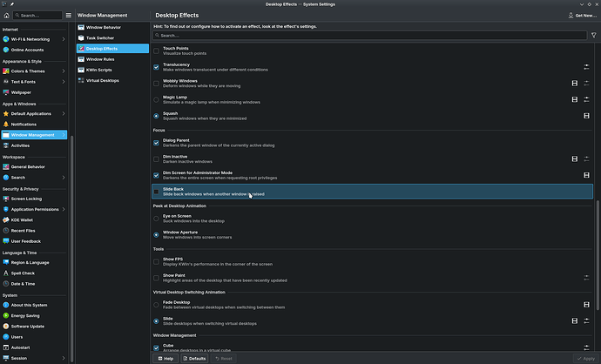
Task: Open the hamburger menu beside sidebar search
Action: (69, 16)
